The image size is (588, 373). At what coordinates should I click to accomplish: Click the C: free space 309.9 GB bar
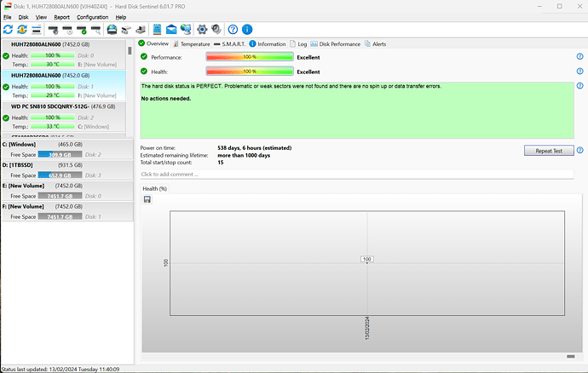pos(60,154)
